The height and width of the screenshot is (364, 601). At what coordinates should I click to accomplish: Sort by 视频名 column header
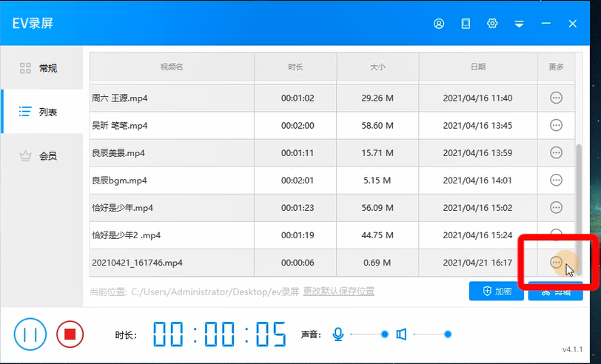point(172,67)
